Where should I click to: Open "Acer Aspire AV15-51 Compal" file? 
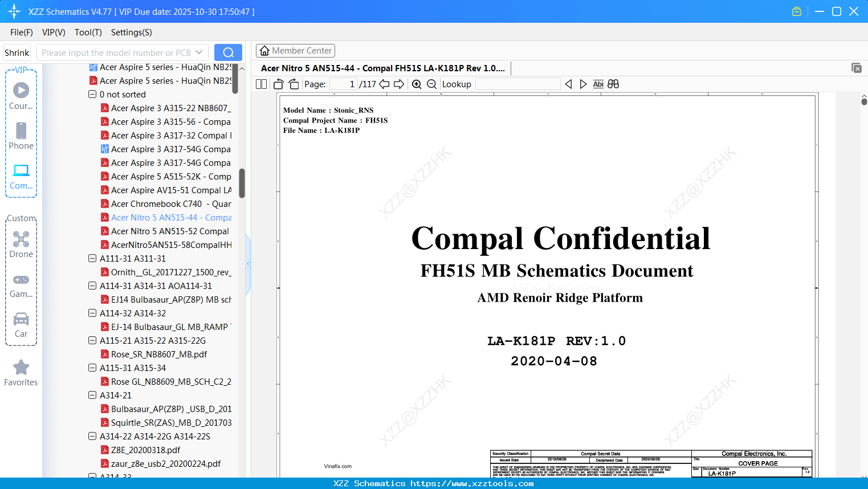coord(166,190)
